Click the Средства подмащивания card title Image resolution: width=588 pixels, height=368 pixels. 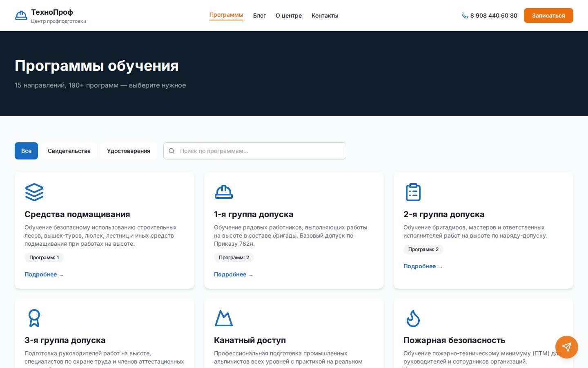tap(77, 214)
